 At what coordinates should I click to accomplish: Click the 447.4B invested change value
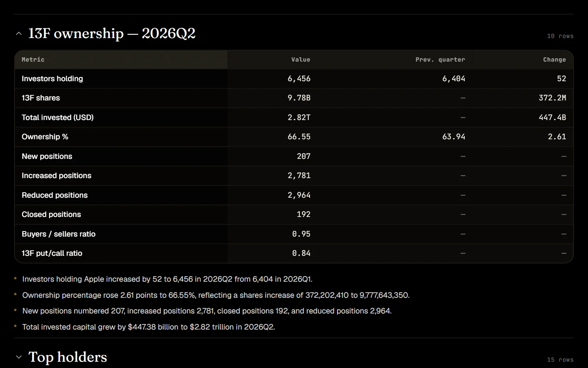[552, 117]
